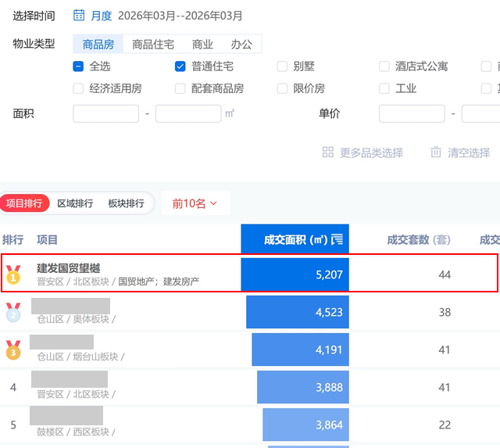Click the gold rank 1 medal icon
500x448 pixels.
[x=13, y=274]
